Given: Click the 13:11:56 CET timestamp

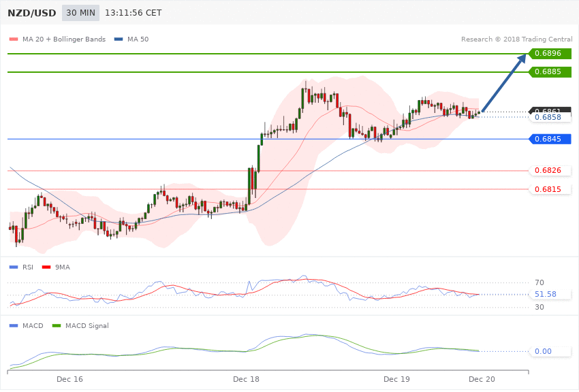Looking at the screenshot, I should click(134, 13).
